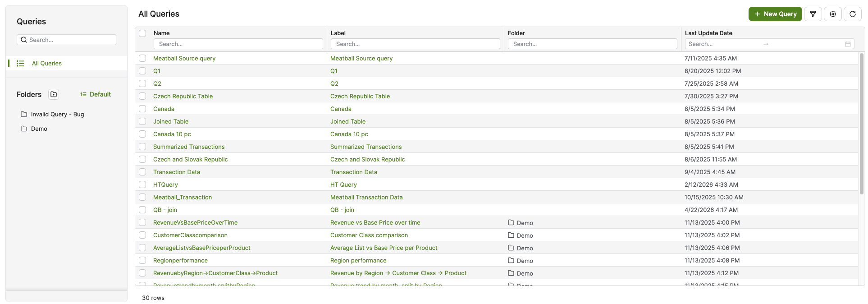Refresh the queries list
The height and width of the screenshot is (304, 868).
(853, 14)
